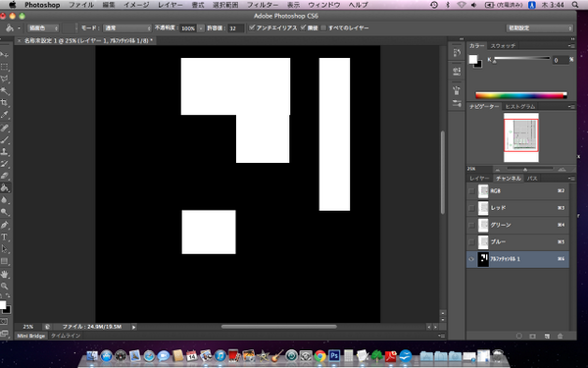588x368 pixels.
Task: Open Photoshop from the Dock
Action: (334, 355)
